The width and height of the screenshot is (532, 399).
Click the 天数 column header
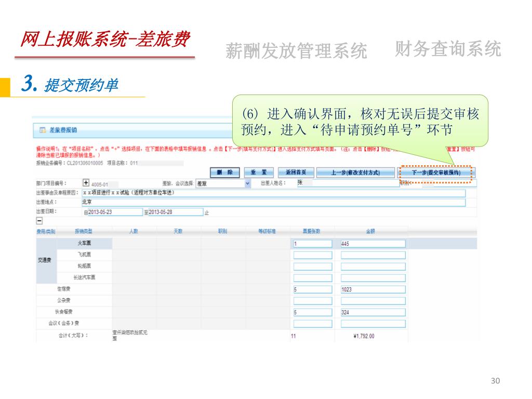pyautogui.click(x=178, y=231)
